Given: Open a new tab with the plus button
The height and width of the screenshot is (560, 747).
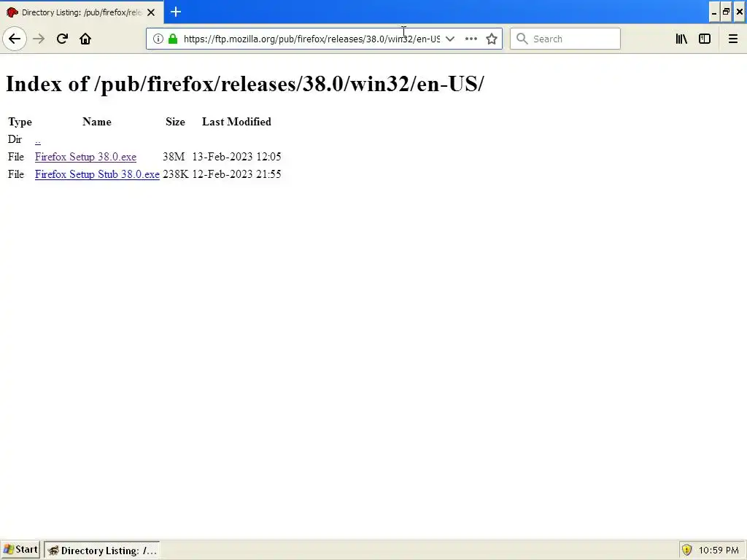Looking at the screenshot, I should [x=176, y=12].
